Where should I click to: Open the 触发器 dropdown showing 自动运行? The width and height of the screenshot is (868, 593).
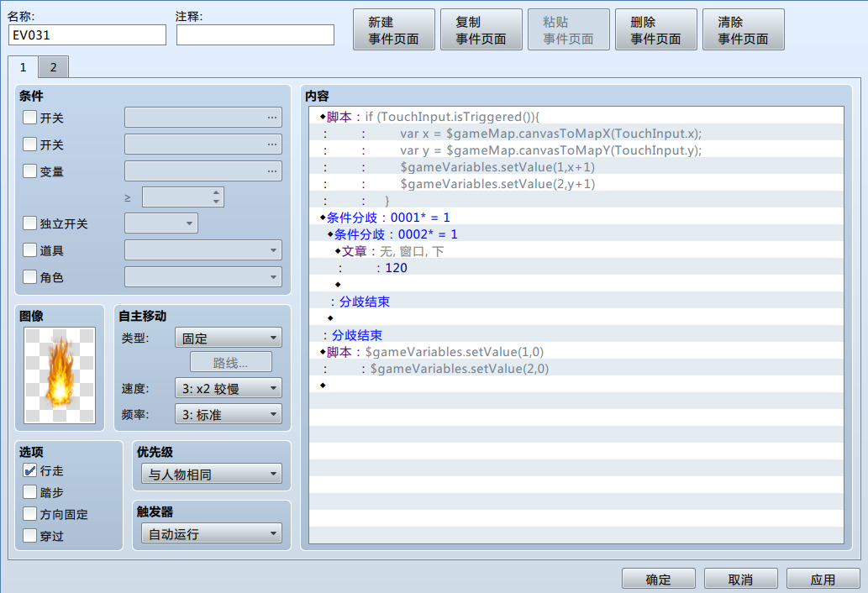[212, 534]
